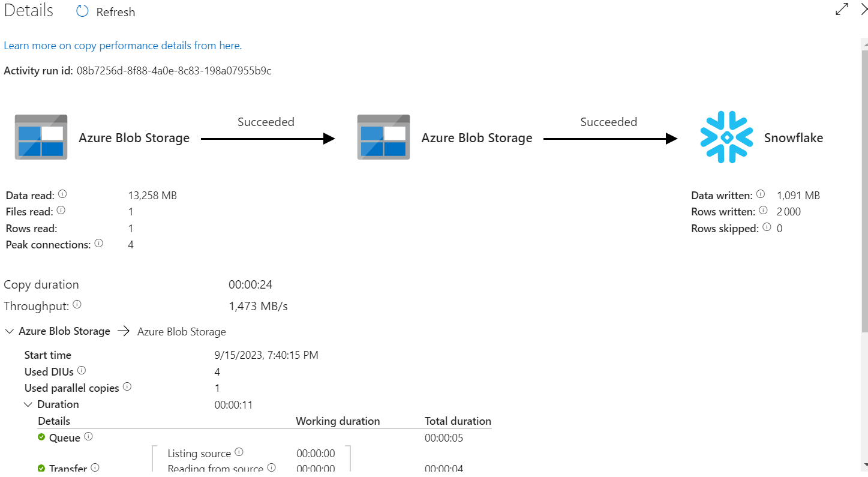Collapse the Duration section chevron

[28, 404]
